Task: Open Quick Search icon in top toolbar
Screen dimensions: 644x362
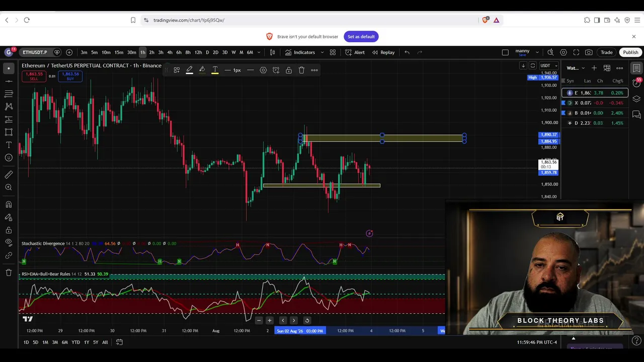Action: click(x=550, y=52)
